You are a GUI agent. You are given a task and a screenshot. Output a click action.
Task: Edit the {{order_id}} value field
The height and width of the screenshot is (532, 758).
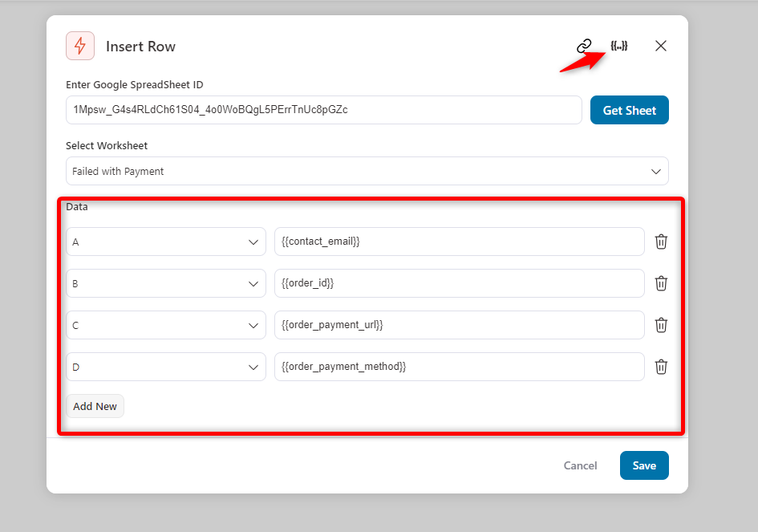click(460, 283)
